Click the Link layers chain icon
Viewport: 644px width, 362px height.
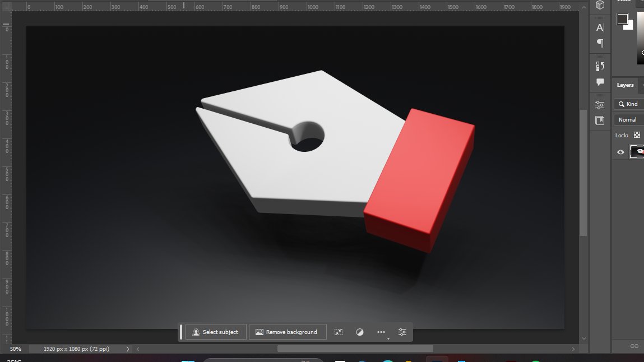pyautogui.click(x=634, y=346)
